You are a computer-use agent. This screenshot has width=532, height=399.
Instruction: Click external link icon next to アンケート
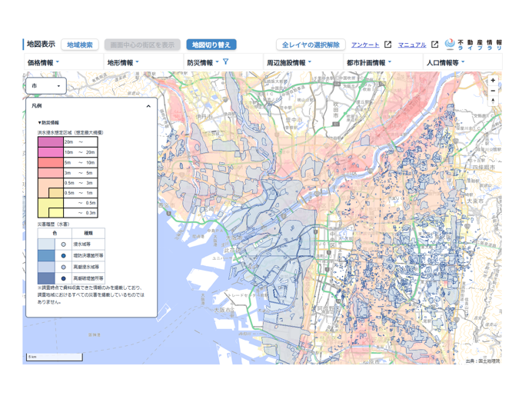tap(388, 45)
